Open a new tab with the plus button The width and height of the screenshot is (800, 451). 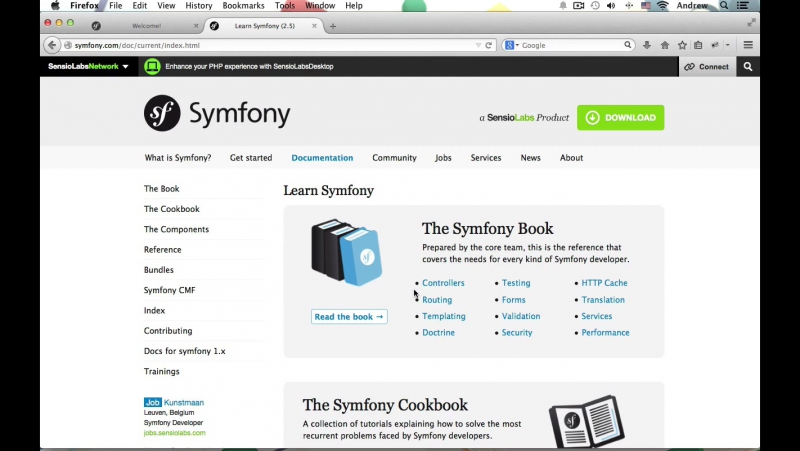click(x=333, y=26)
